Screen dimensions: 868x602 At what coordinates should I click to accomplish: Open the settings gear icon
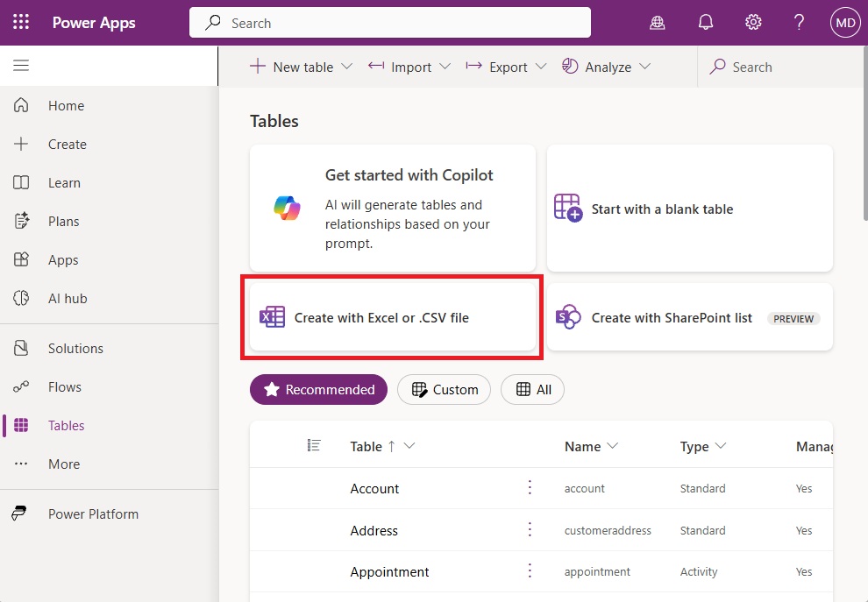tap(753, 23)
